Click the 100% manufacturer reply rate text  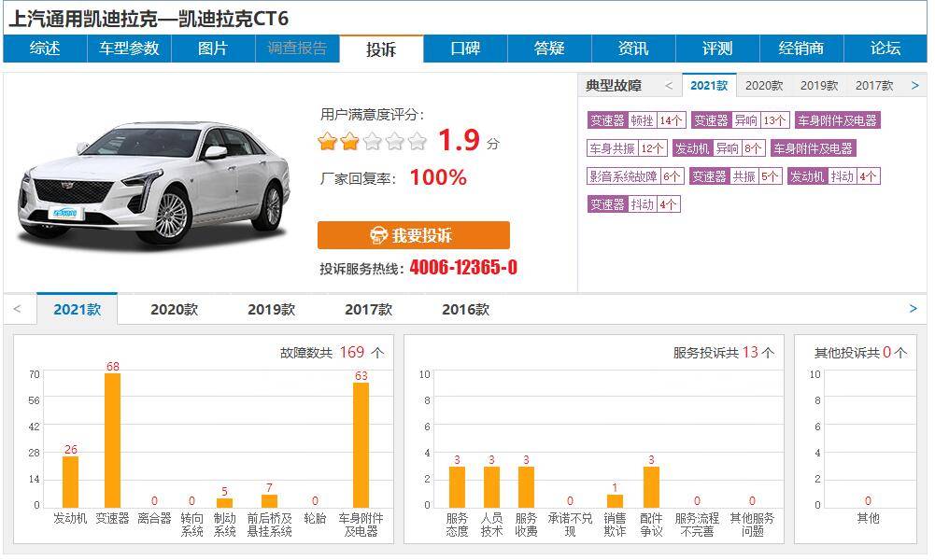tap(438, 177)
